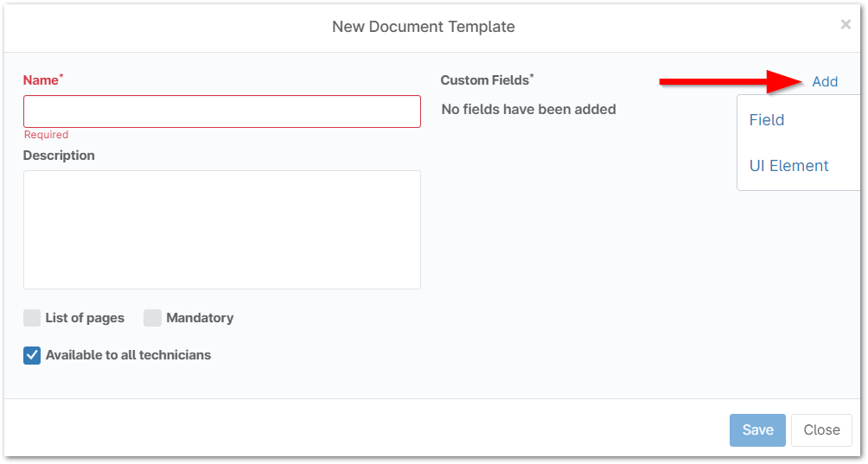Screen dimensions: 868x464
Task: Click the 'Mandatory' label text
Action: (200, 318)
